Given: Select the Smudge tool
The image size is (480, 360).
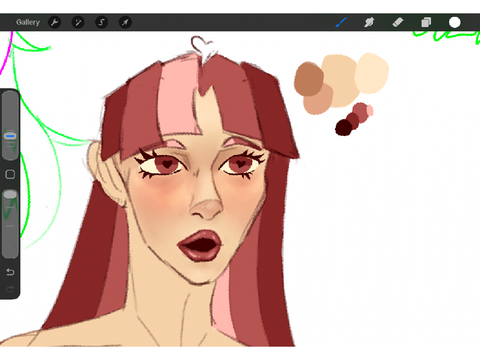Looking at the screenshot, I should click(x=369, y=22).
